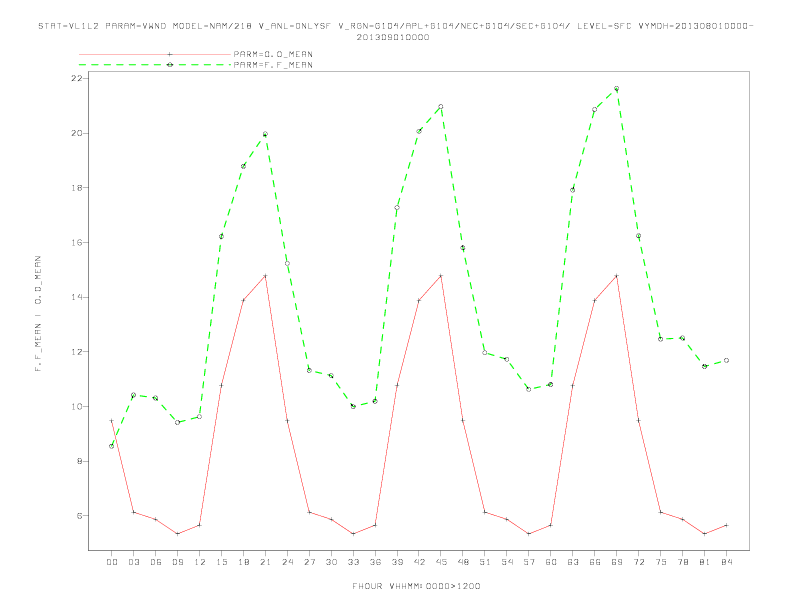Click x-axis tick label 57
Image resolution: width=792 pixels, height=612 pixels.
click(x=529, y=562)
